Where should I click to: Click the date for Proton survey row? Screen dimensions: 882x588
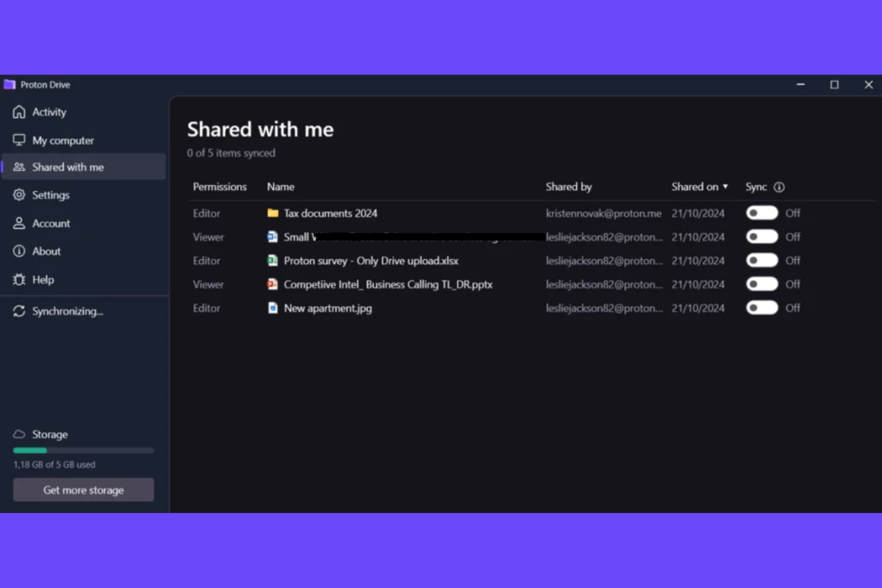pos(698,261)
